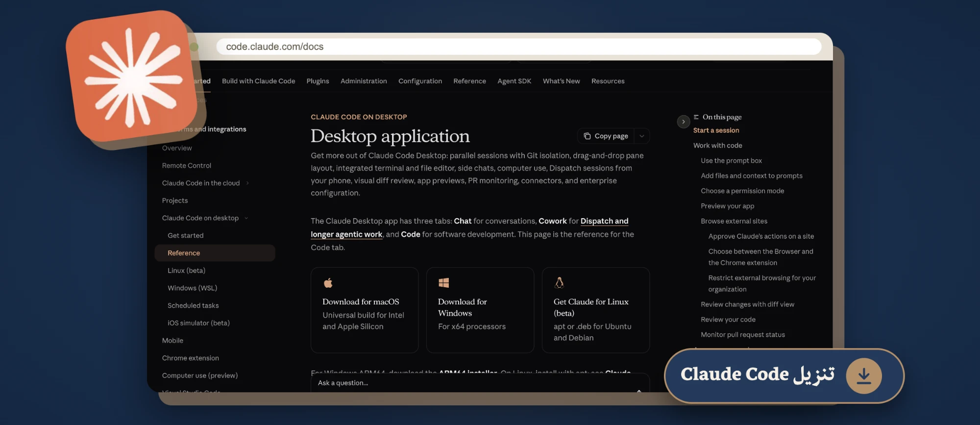Open the Agent SDK tab
Screen dimensions: 980x425
pos(514,81)
